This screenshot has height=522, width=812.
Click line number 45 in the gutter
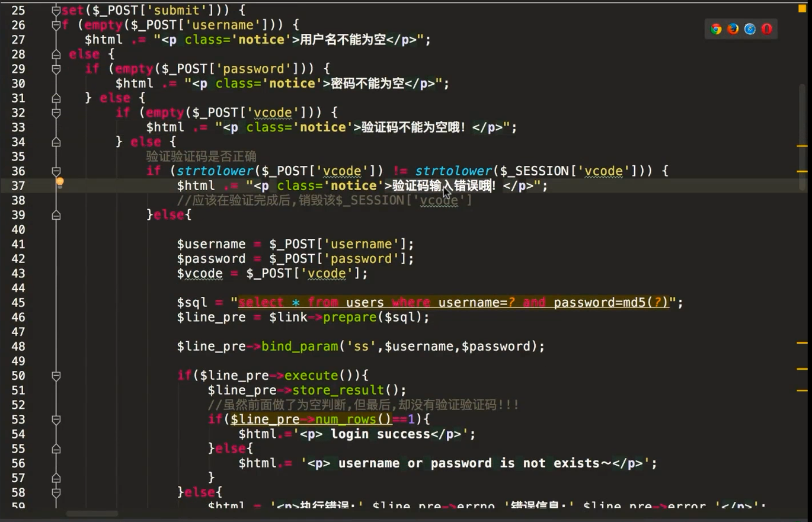(x=18, y=303)
